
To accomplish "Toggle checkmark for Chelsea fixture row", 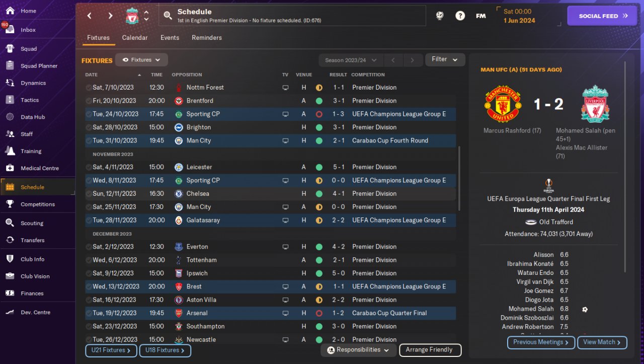I will [89, 194].
